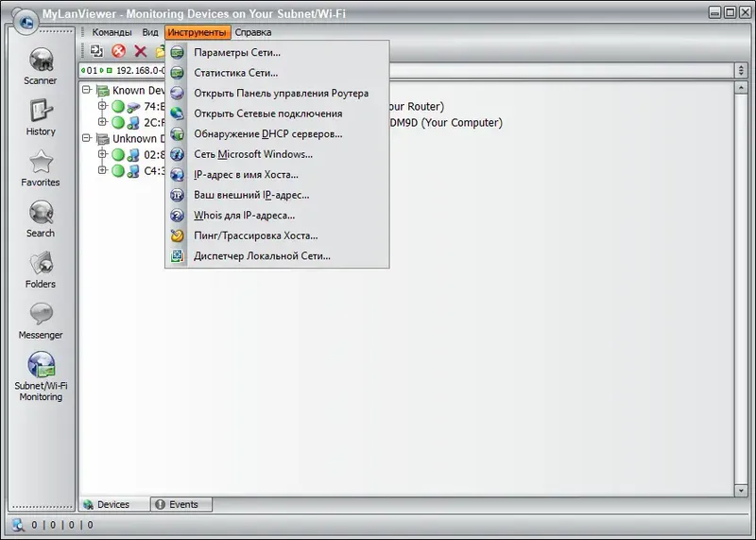Close the Инструменты menu header
The height and width of the screenshot is (540, 756).
click(198, 32)
